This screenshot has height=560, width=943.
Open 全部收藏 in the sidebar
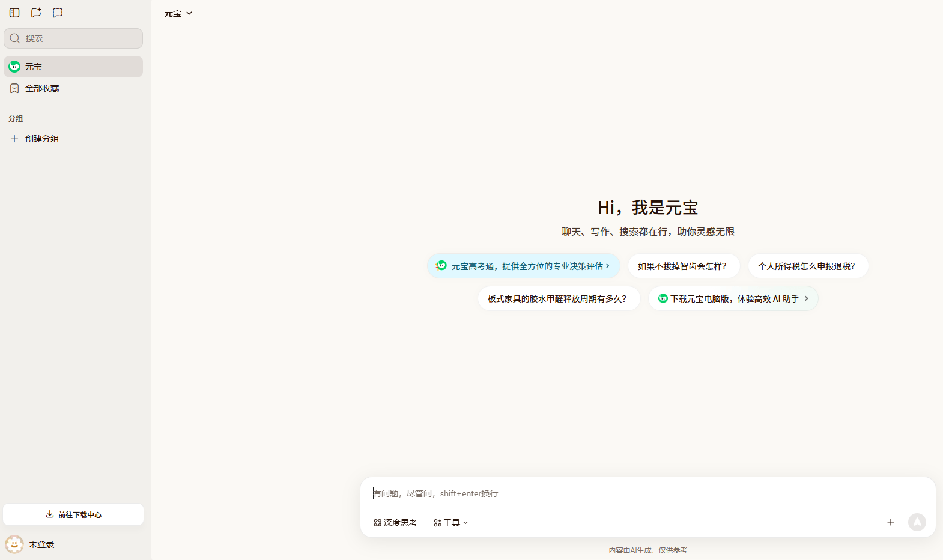(73, 88)
